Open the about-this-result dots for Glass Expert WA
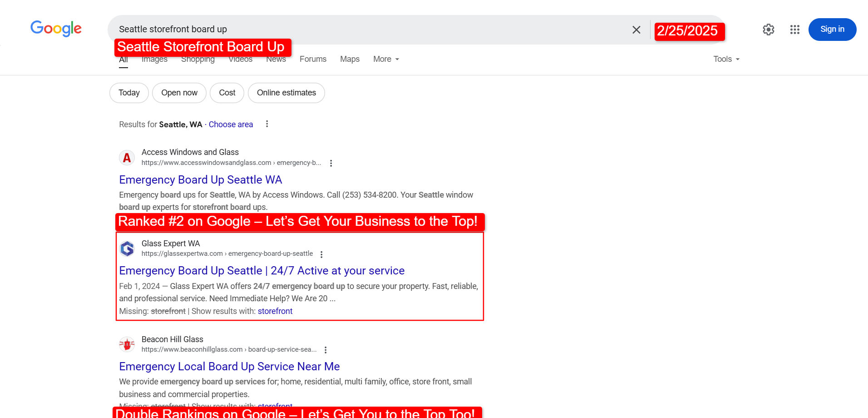Image resolution: width=868 pixels, height=418 pixels. [321, 254]
